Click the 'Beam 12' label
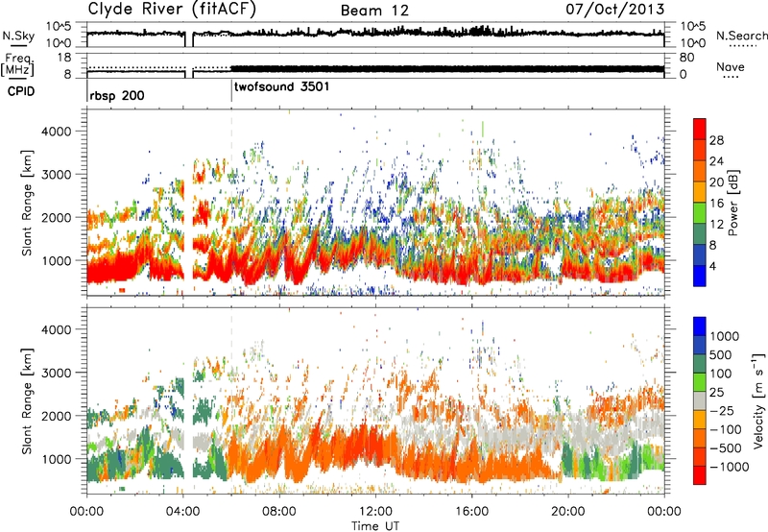The width and height of the screenshot is (768, 532). [374, 11]
